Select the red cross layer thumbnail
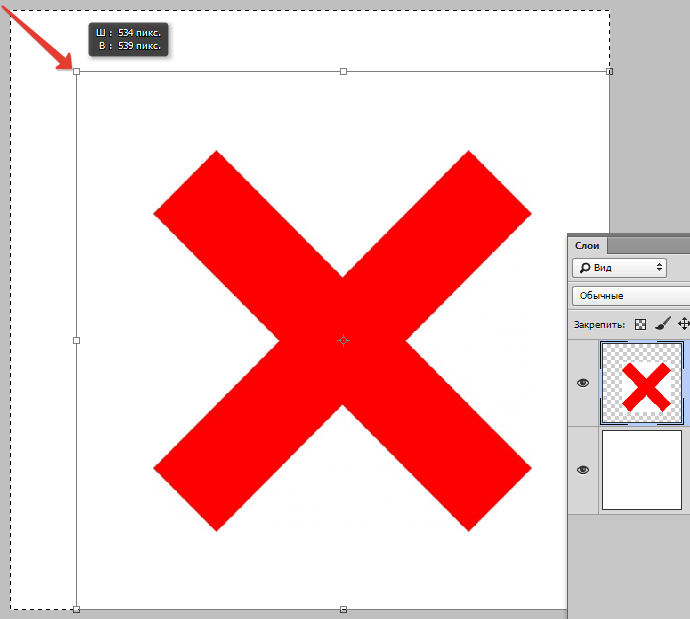Image resolution: width=690 pixels, height=619 pixels. tap(642, 383)
